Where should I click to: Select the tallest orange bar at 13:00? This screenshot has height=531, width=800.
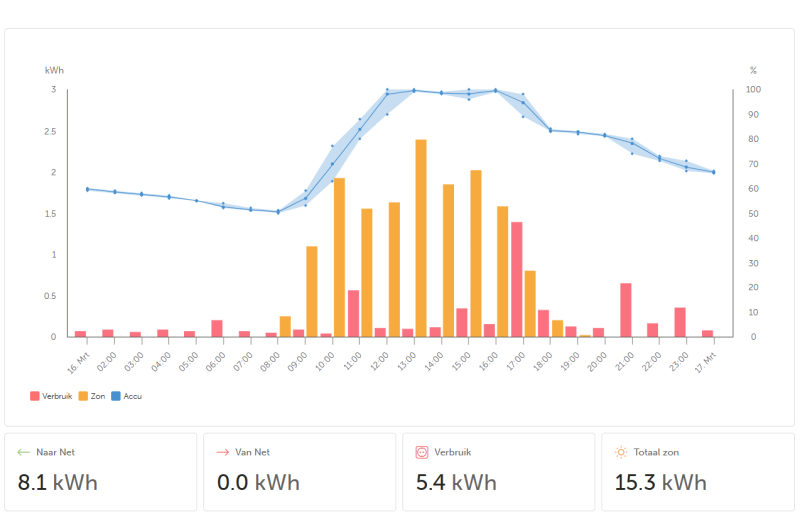[x=421, y=238]
